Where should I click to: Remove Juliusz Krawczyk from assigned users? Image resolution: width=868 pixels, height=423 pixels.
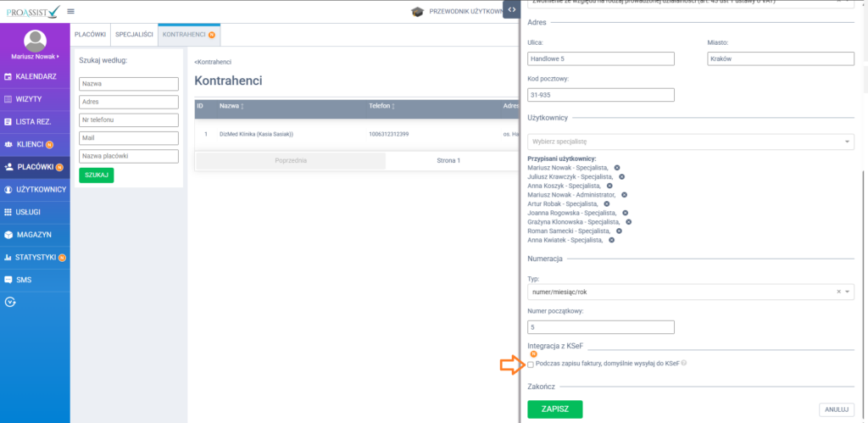tap(621, 176)
